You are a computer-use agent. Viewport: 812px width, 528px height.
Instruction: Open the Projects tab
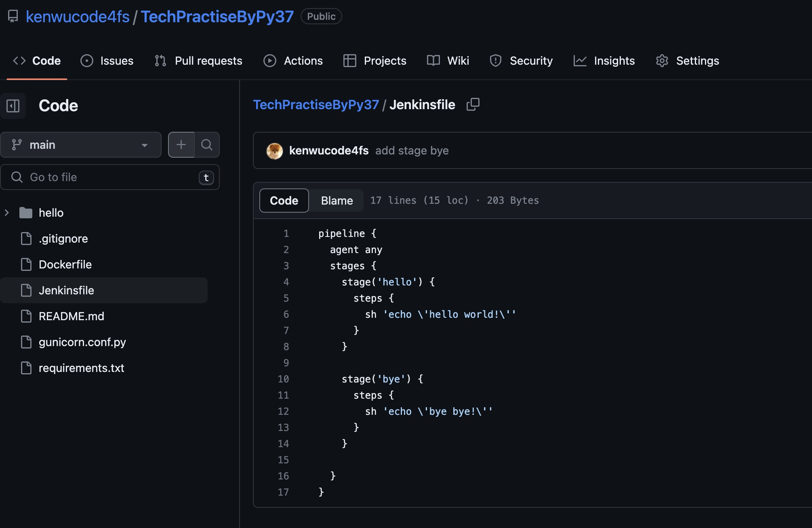[374, 61]
